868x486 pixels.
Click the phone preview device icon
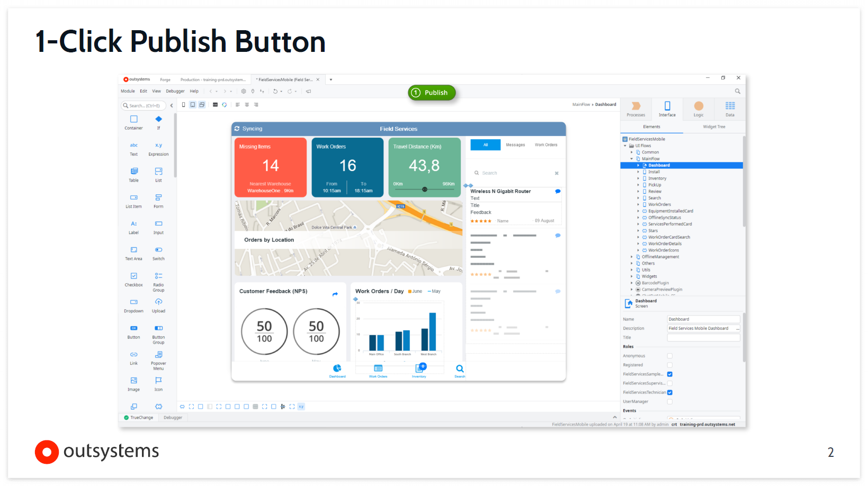pyautogui.click(x=183, y=105)
